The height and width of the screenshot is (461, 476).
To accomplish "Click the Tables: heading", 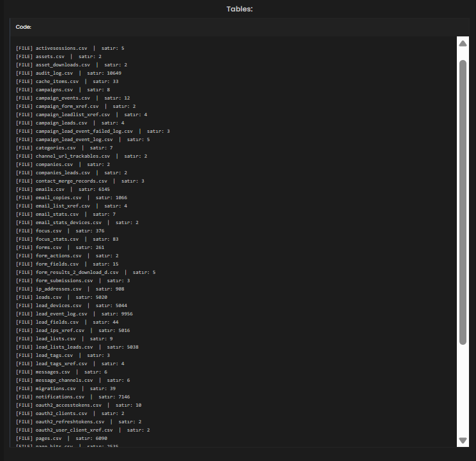I will pyautogui.click(x=240, y=9).
